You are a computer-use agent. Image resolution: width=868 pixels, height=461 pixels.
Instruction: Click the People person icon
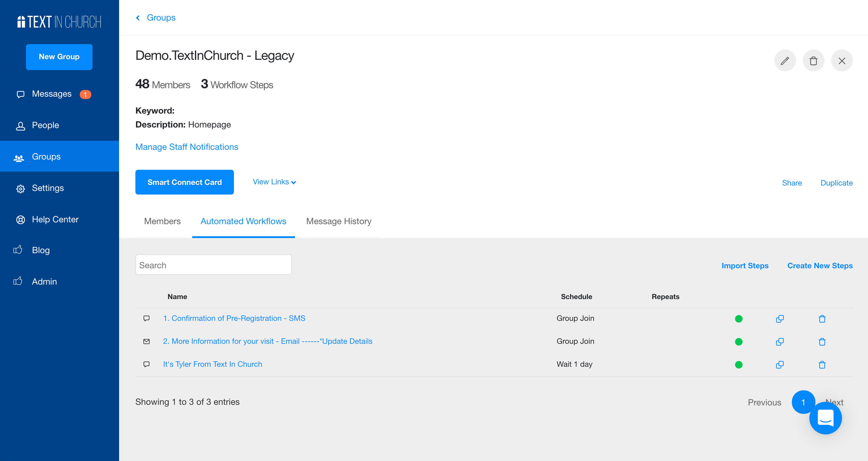[x=21, y=126]
